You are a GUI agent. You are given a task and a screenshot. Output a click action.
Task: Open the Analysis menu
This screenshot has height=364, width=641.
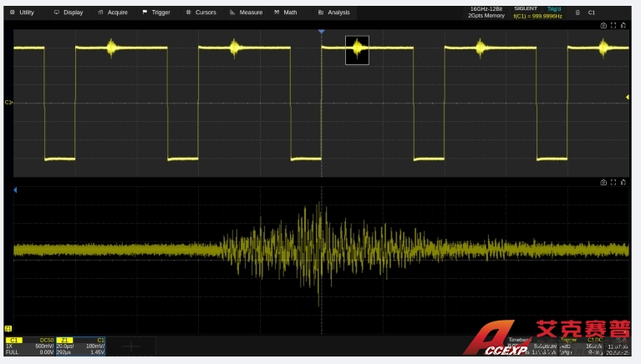(x=334, y=13)
